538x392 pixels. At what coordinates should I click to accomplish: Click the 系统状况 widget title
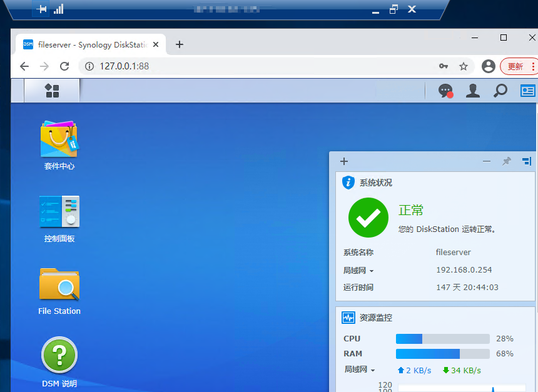(376, 183)
